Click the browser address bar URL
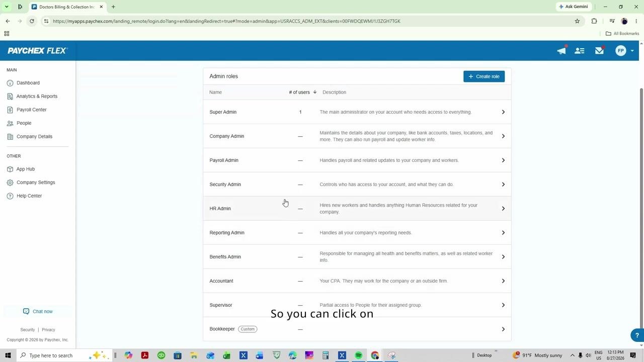Viewport: 644px width, 362px height. click(x=226, y=21)
